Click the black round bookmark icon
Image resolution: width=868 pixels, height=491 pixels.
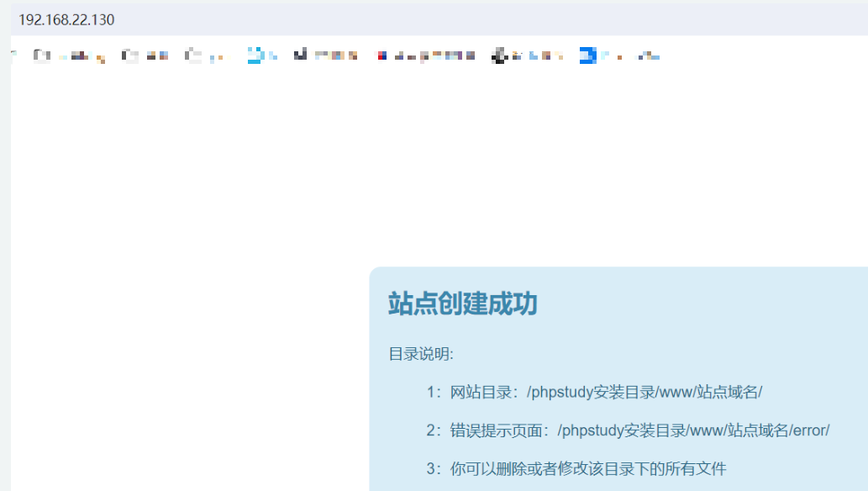coord(499,56)
